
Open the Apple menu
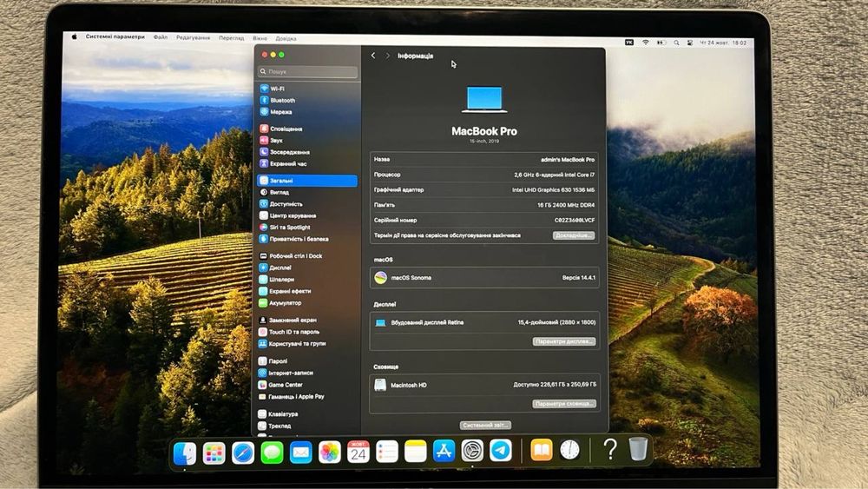tap(74, 36)
